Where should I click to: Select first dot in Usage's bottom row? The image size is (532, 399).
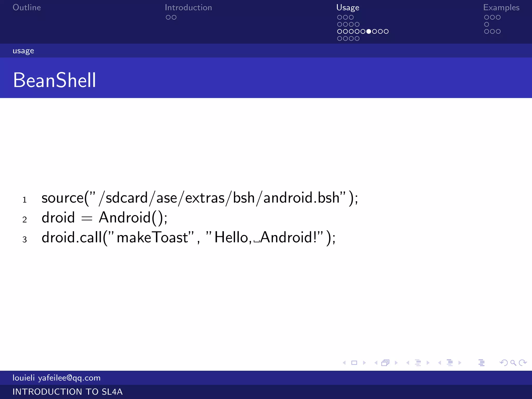pos(340,38)
